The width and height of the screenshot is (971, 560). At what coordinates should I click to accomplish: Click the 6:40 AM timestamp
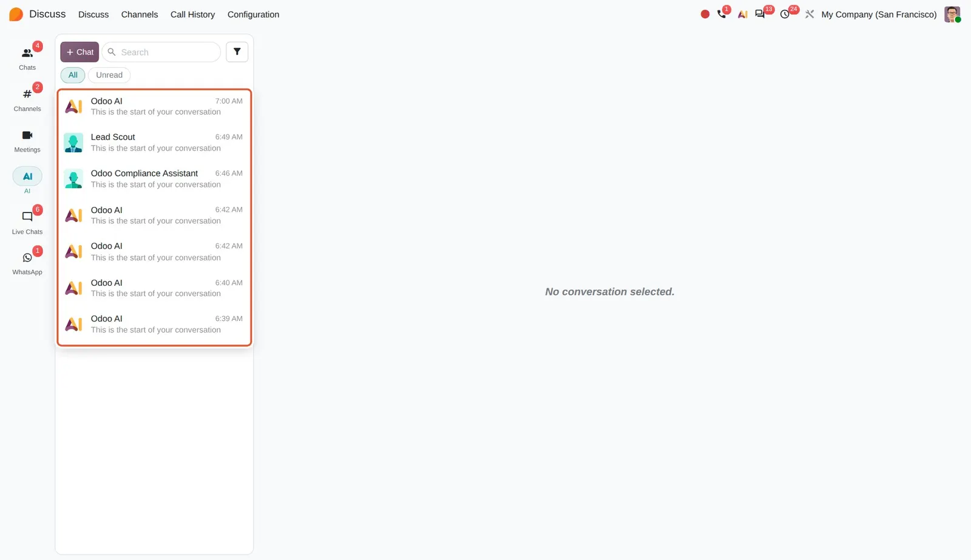coord(229,283)
